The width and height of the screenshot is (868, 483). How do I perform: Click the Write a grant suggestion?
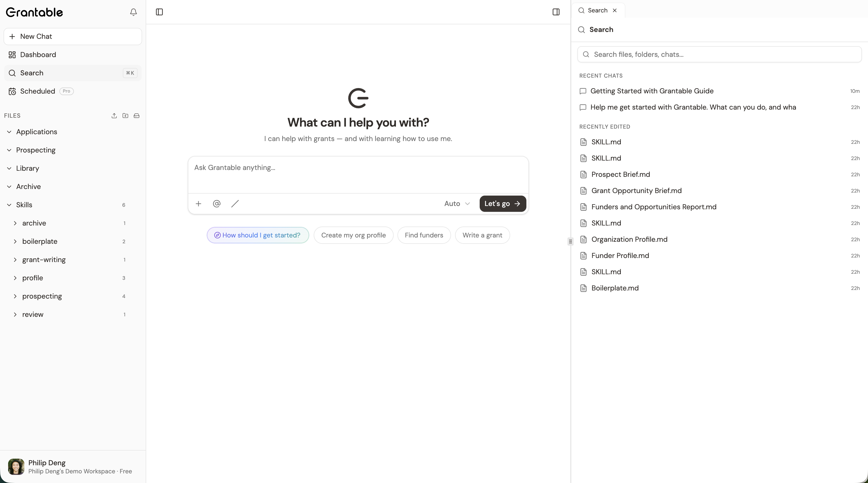tap(482, 235)
